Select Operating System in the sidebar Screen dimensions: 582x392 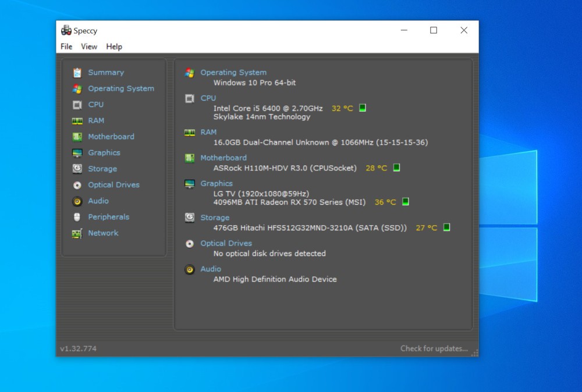(121, 88)
